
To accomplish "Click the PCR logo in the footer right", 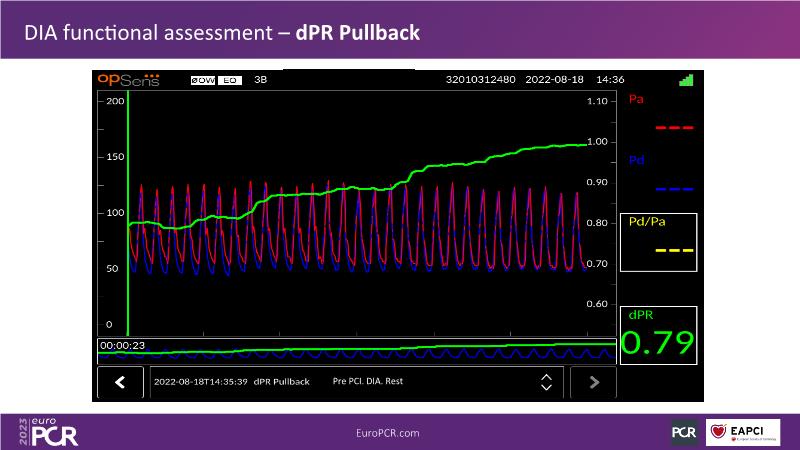I will pyautogui.click(x=684, y=432).
